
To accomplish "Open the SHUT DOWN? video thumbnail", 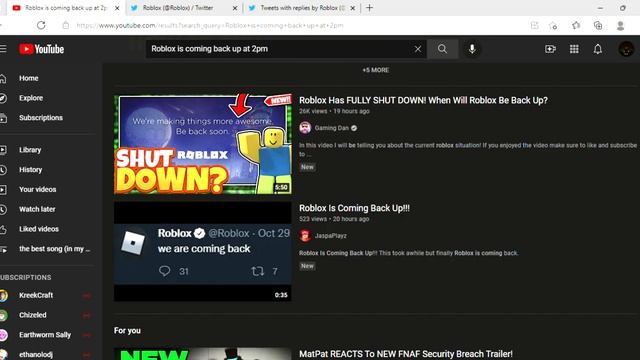I will pos(203,144).
